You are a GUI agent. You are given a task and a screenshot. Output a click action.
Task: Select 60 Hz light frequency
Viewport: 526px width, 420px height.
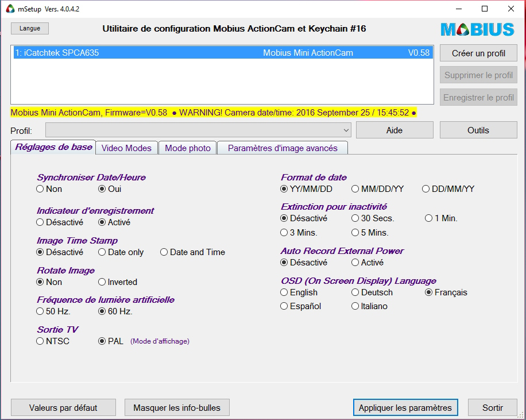[x=115, y=311]
